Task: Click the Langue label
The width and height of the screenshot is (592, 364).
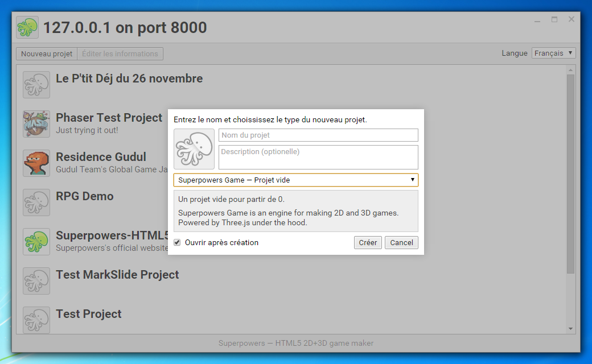Action: pos(514,53)
